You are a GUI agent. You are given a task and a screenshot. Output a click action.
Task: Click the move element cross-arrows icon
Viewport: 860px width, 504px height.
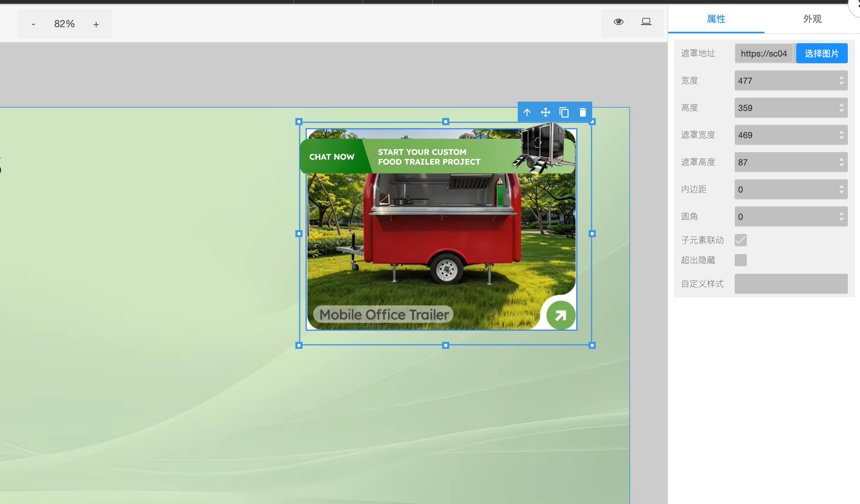pos(545,112)
